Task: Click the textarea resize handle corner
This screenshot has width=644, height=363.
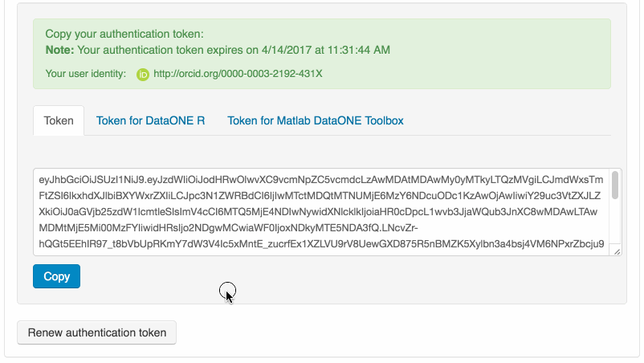Action: pyautogui.click(x=617, y=251)
